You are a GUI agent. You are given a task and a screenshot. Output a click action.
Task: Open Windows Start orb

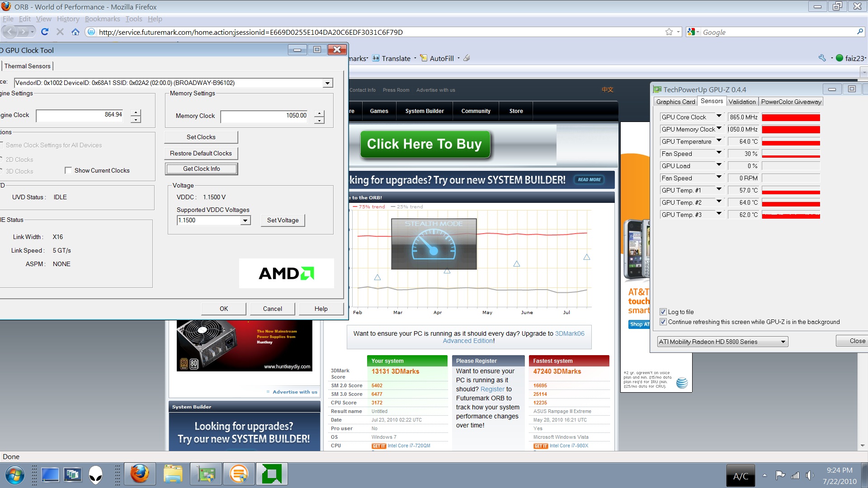pyautogui.click(x=15, y=475)
